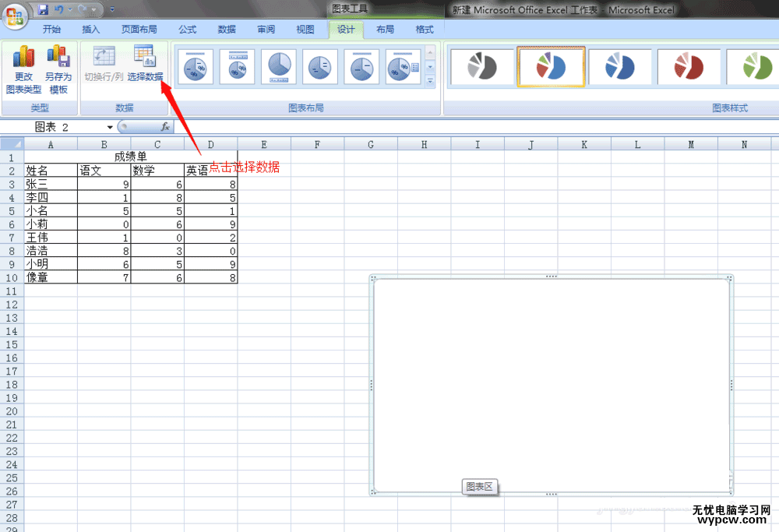Click the 王伟 name cell
This screenshot has height=532, width=779.
click(x=51, y=238)
